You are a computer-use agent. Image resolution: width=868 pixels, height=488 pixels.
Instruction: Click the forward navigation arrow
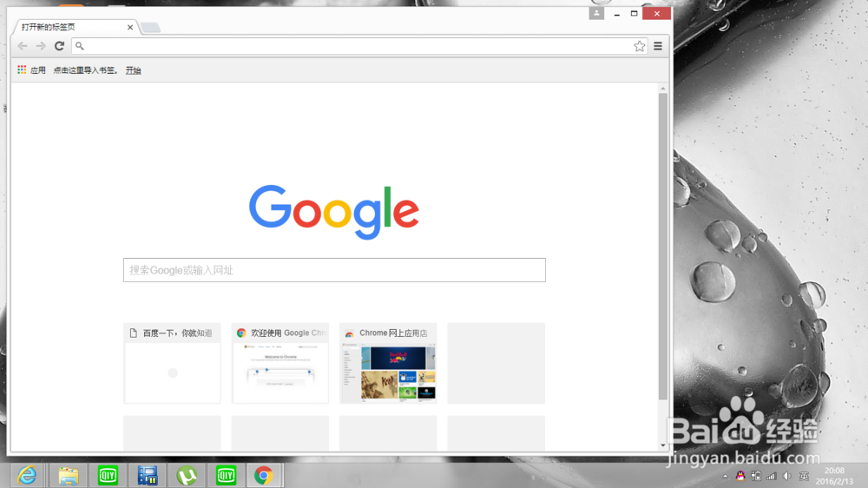pos(41,46)
